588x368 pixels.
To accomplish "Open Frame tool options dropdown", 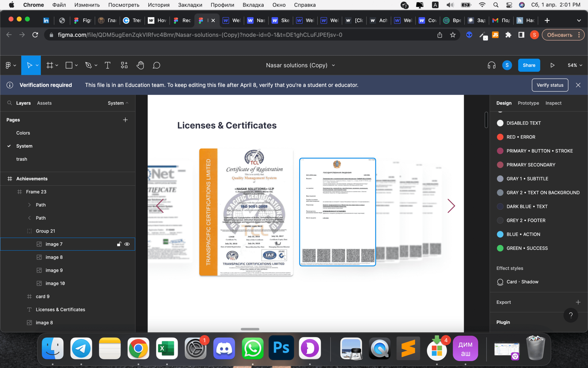I will [57, 65].
